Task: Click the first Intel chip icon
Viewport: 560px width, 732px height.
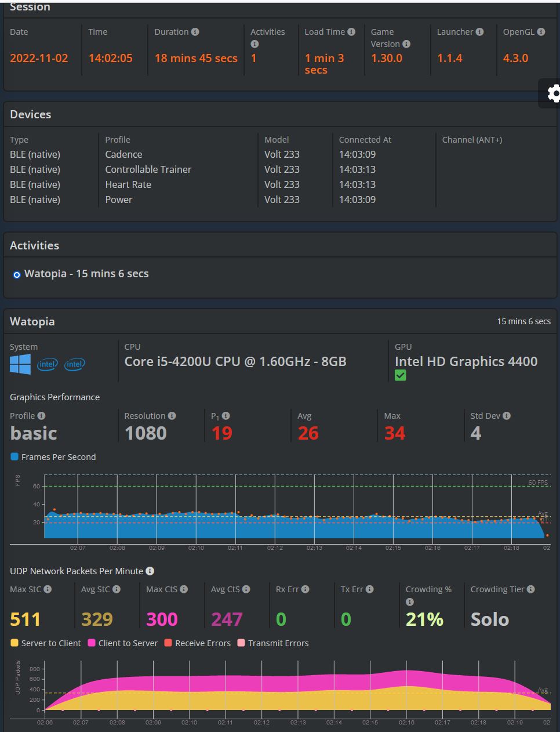Action: pyautogui.click(x=47, y=364)
